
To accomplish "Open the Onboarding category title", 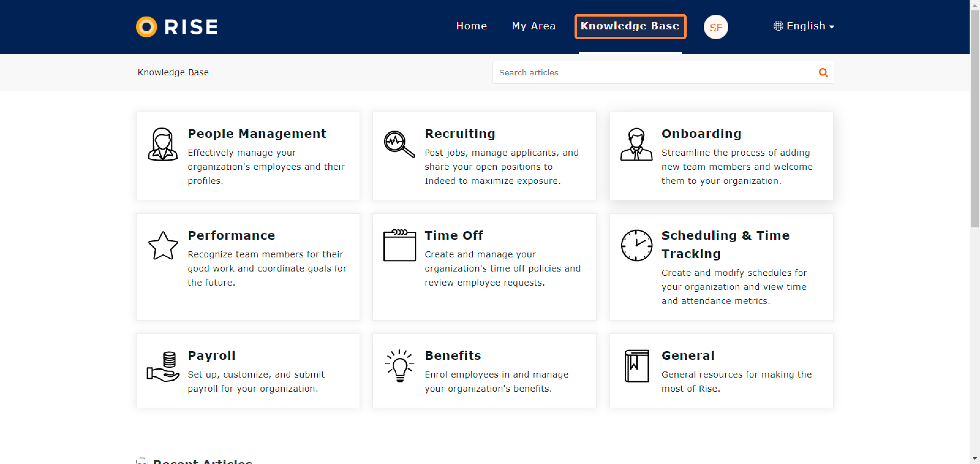I will [x=701, y=134].
